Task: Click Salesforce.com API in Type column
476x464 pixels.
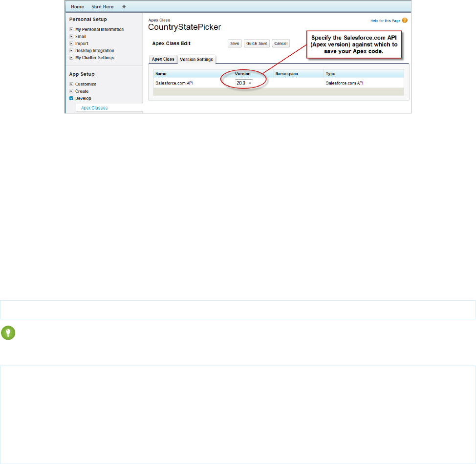Action: [345, 83]
